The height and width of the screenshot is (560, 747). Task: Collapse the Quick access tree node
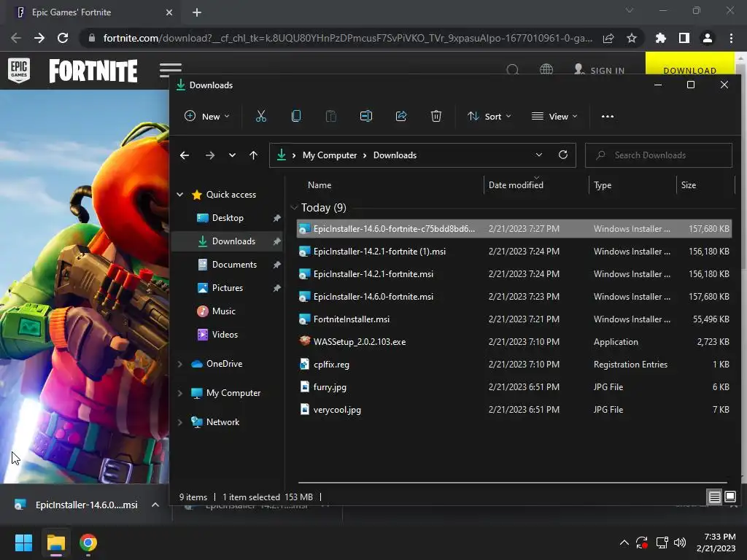click(180, 194)
